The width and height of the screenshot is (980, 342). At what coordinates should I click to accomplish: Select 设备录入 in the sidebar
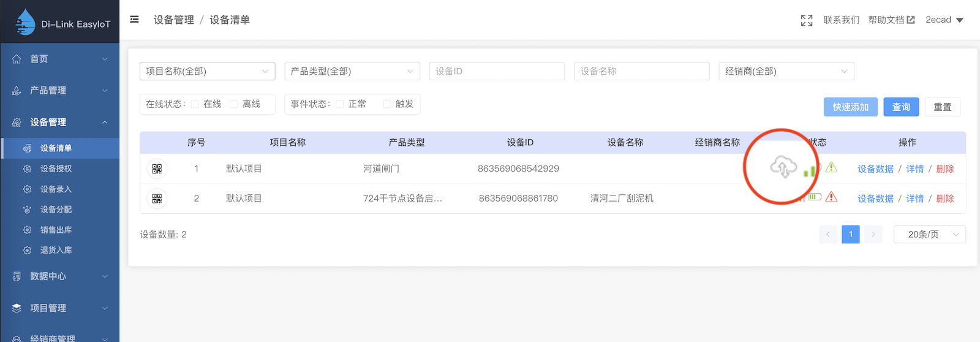point(60,189)
